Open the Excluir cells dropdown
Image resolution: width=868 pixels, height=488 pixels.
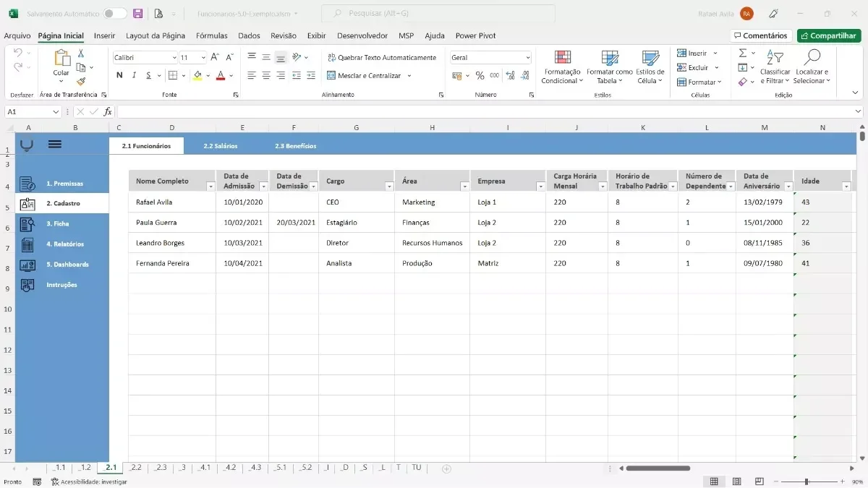[x=717, y=68]
